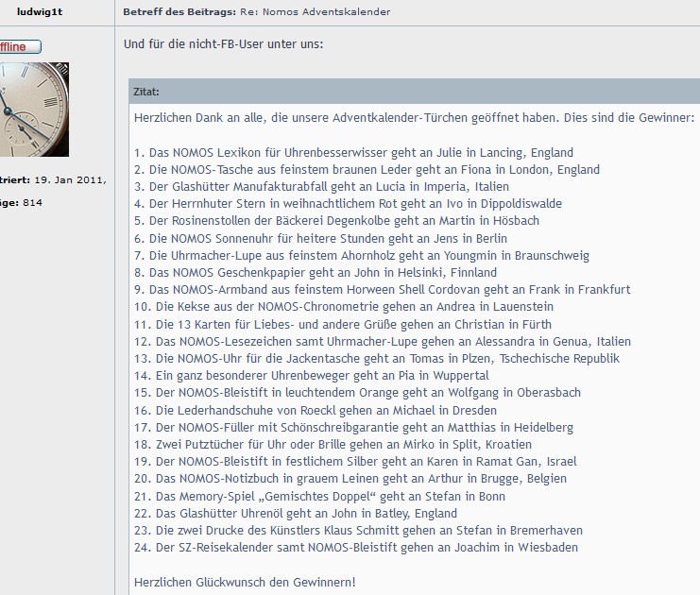The image size is (700, 595).
Task: Click the SZ-Reisekalender entry for Joachim
Action: tap(356, 547)
